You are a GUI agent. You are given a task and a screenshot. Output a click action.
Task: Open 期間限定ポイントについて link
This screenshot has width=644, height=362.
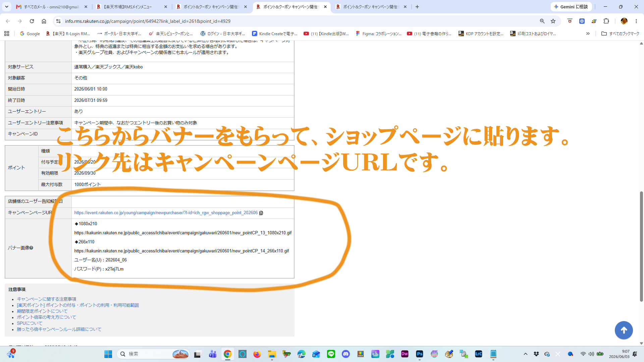coord(42,311)
